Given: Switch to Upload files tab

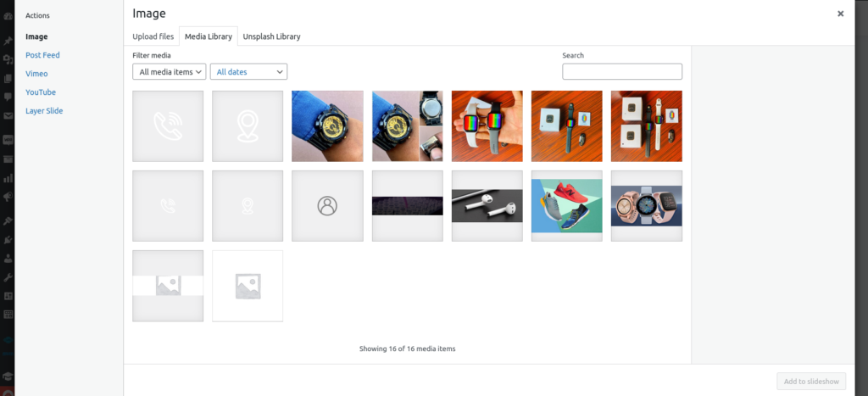Looking at the screenshot, I should tap(153, 36).
